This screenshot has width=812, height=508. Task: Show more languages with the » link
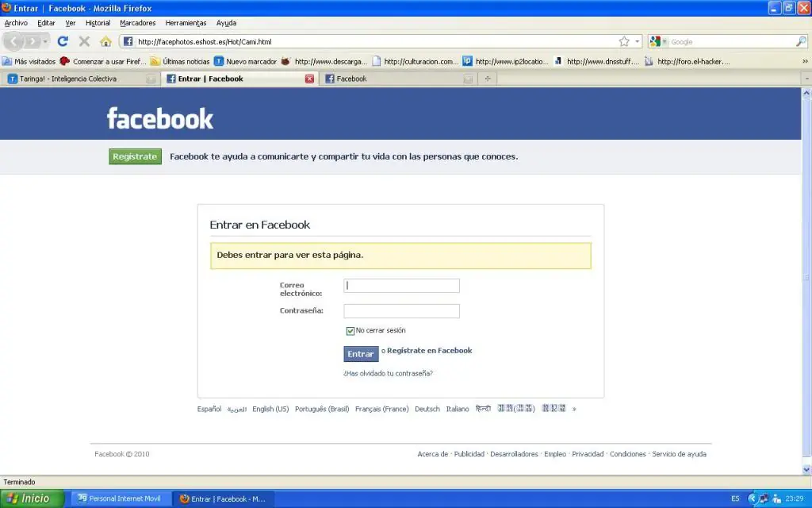pyautogui.click(x=574, y=409)
